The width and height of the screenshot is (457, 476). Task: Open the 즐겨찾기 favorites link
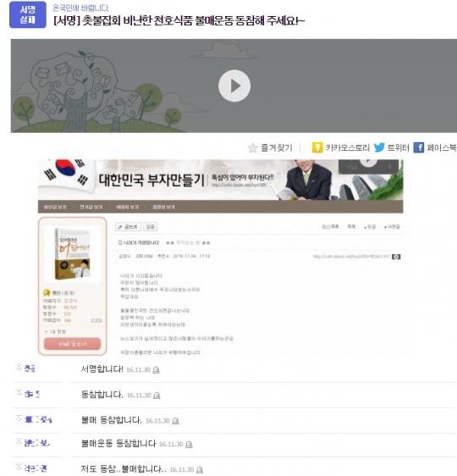(277, 148)
